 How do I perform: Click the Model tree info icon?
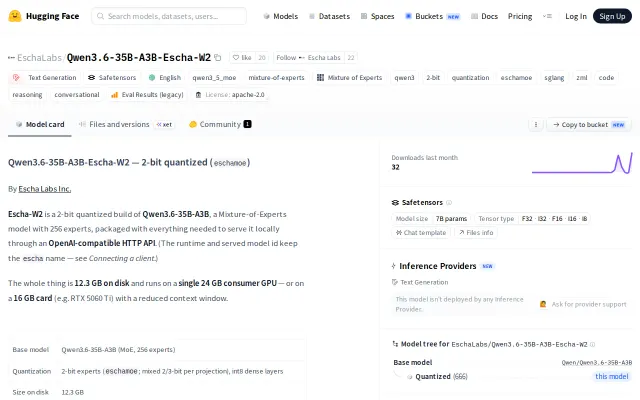click(593, 344)
